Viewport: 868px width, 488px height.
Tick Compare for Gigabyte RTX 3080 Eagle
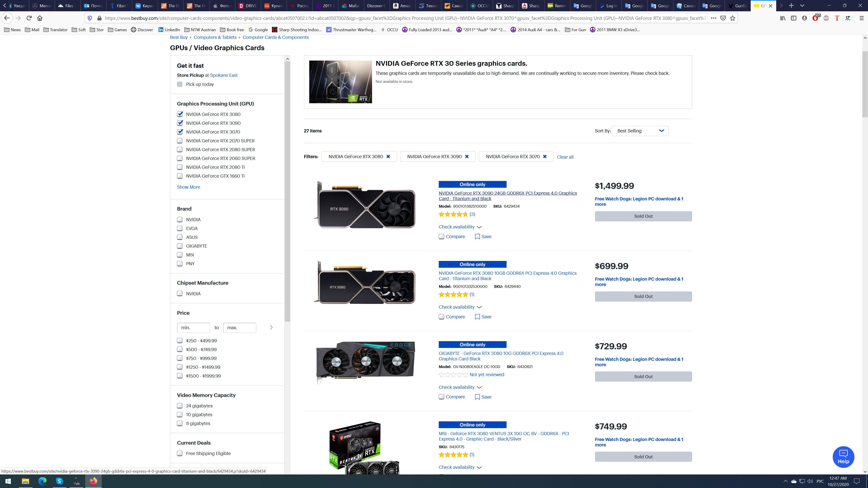tap(441, 397)
